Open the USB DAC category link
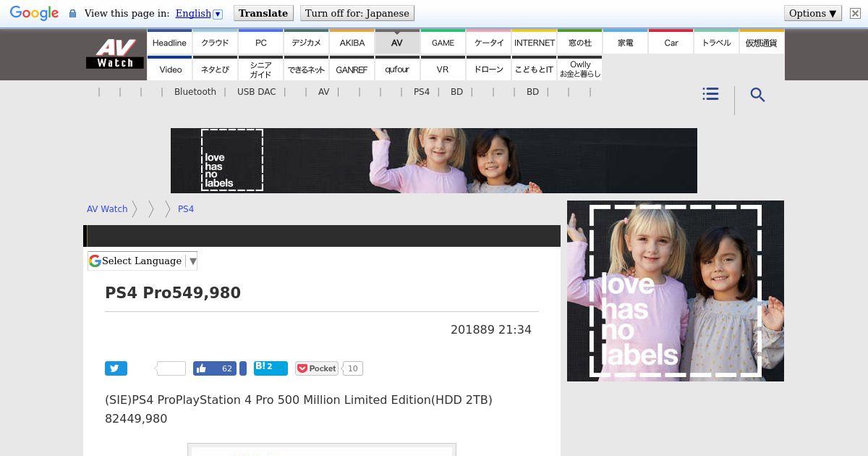The width and height of the screenshot is (868, 456). (x=257, y=92)
